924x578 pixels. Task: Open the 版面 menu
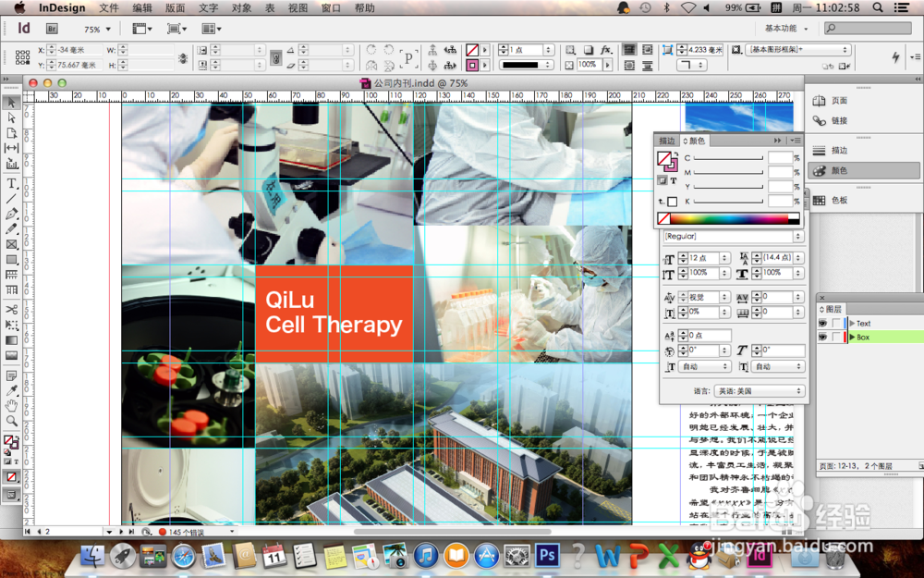click(175, 7)
